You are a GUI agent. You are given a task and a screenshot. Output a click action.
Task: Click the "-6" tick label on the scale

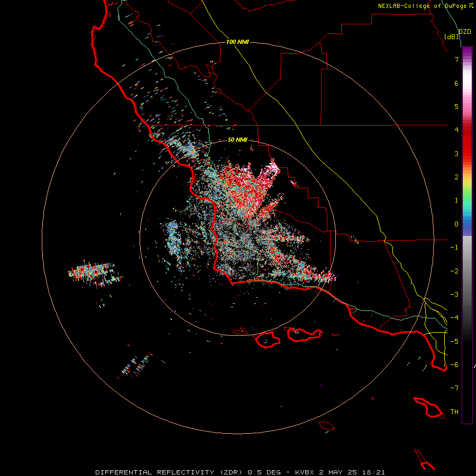point(454,365)
